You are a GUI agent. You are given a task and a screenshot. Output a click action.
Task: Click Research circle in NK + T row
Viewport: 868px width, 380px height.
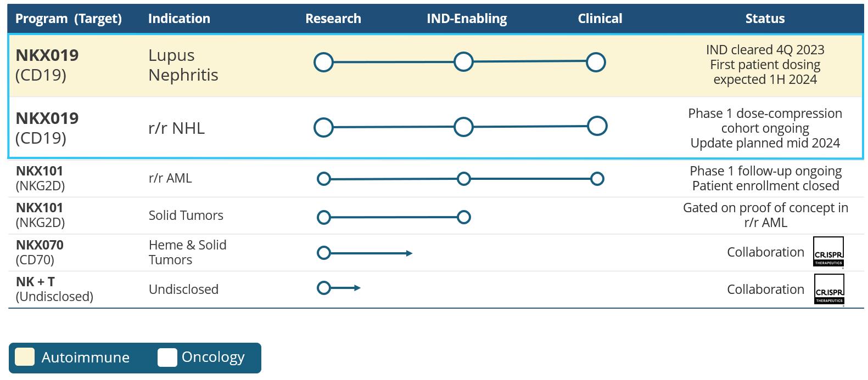point(324,288)
